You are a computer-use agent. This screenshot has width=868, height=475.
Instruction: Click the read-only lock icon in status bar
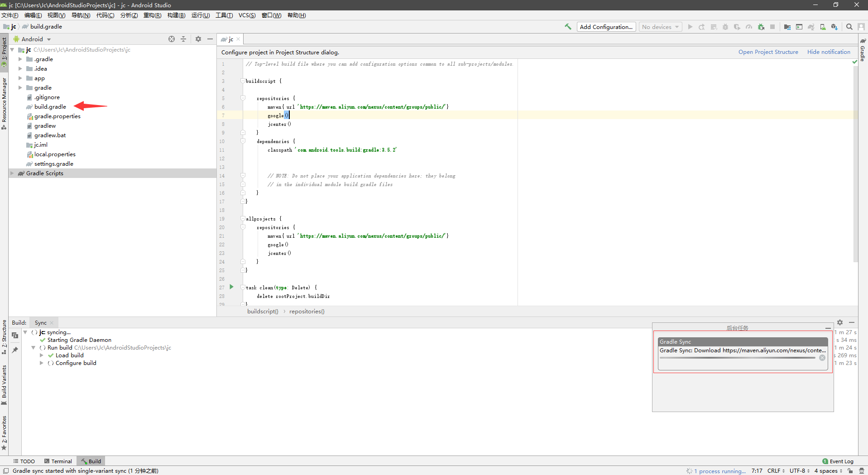click(x=850, y=471)
